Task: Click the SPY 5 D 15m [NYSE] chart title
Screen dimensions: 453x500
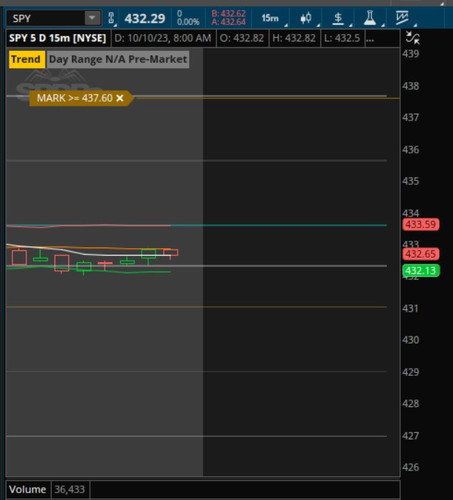Action: [x=57, y=38]
